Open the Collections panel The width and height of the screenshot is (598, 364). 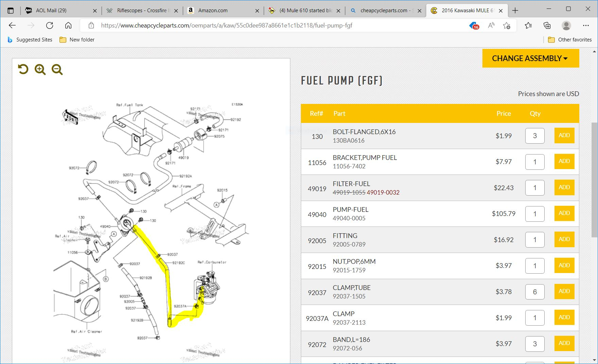click(547, 25)
